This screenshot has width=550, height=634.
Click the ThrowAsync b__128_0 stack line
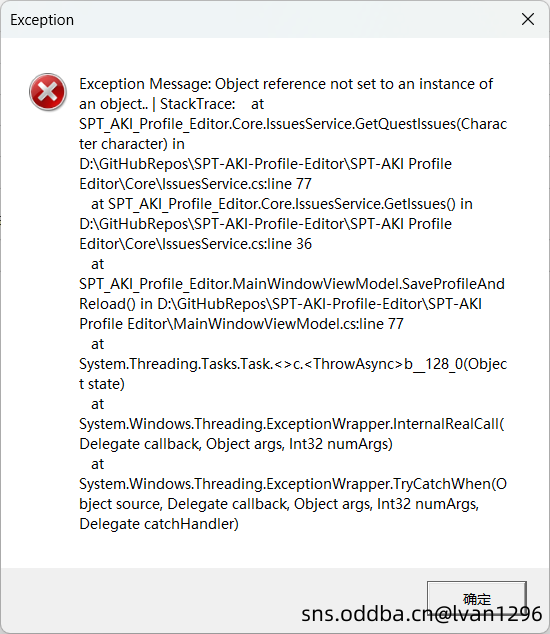point(293,364)
